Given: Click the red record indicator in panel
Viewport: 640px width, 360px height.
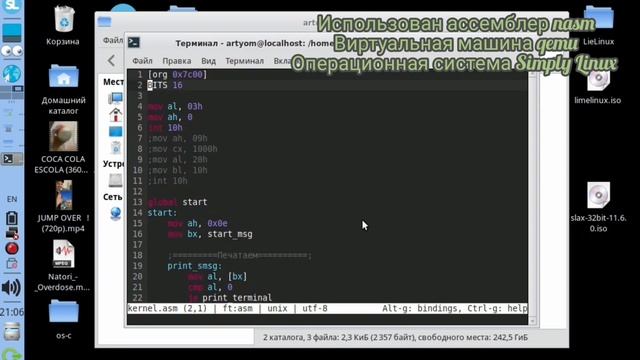Looking at the screenshot, I should [x=12, y=249].
